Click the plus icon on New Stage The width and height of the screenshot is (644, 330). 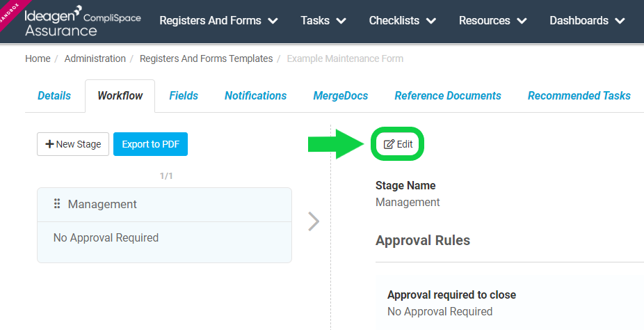pyautogui.click(x=49, y=144)
